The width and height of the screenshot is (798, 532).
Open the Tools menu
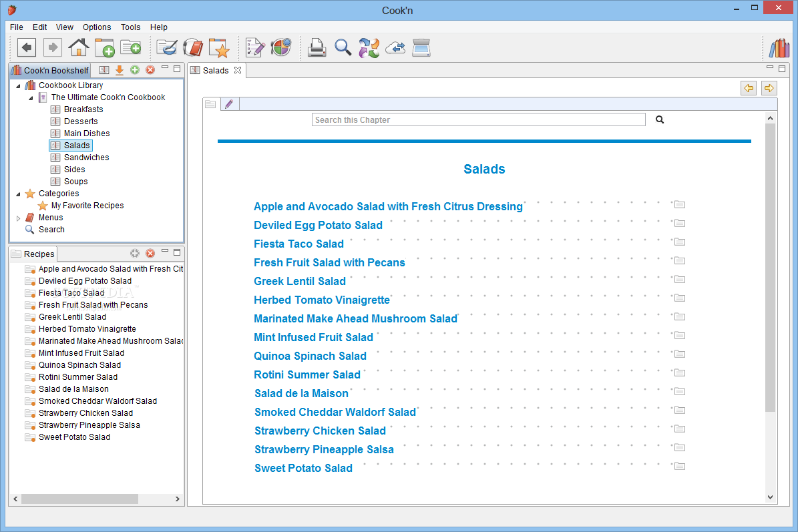tap(130, 27)
